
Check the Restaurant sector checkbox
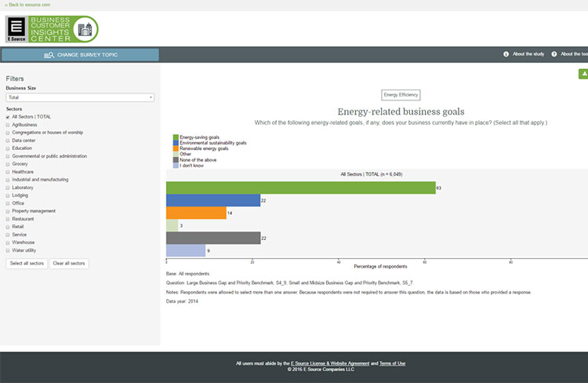pyautogui.click(x=8, y=219)
